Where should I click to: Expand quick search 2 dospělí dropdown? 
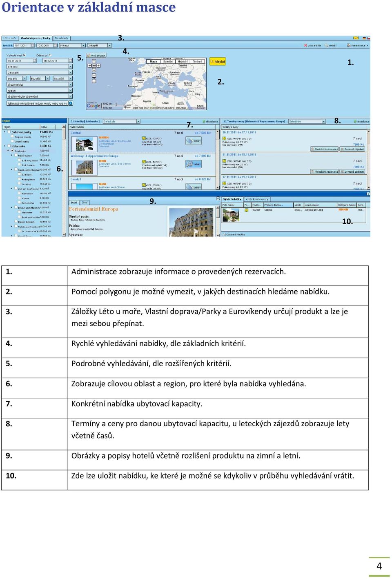109,45
